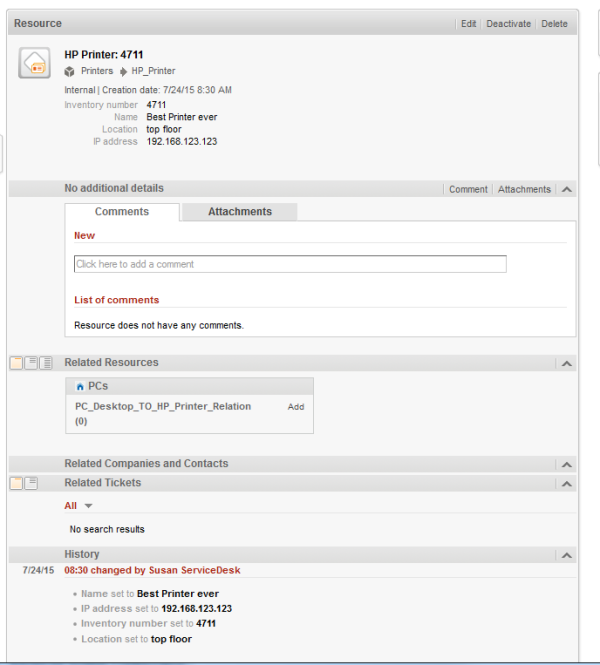
Task: Select first view icon in Related Tickets
Action: coord(16,483)
